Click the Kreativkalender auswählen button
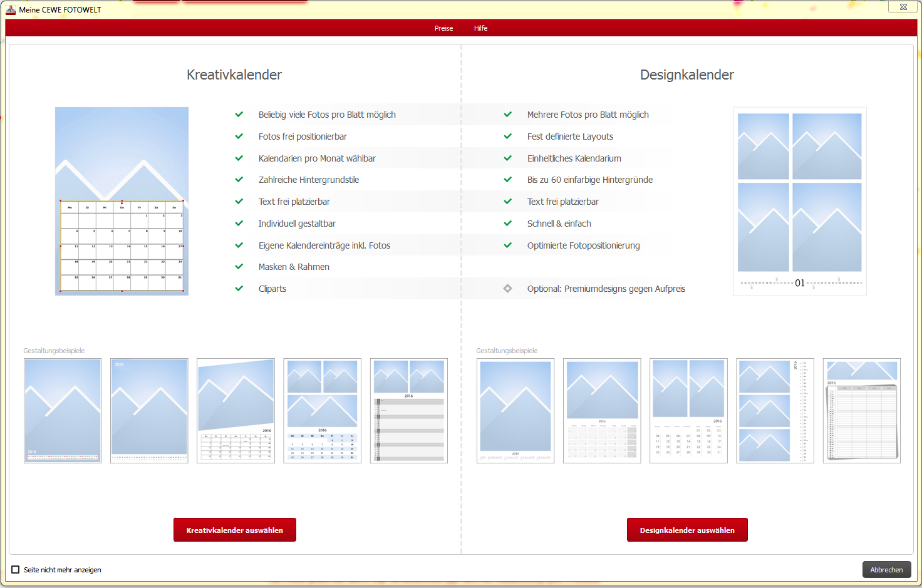 coord(234,530)
